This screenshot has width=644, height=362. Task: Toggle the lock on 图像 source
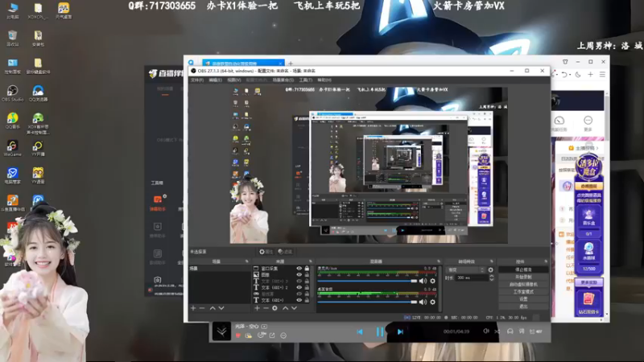(x=307, y=274)
